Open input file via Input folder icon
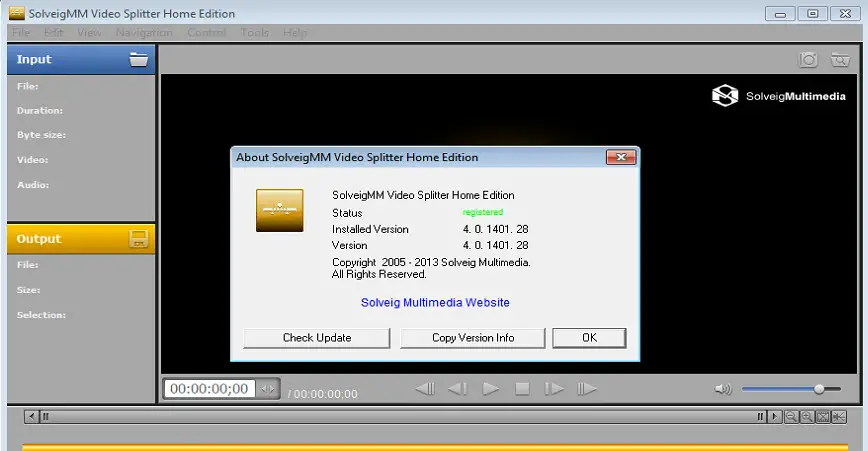 (x=138, y=59)
